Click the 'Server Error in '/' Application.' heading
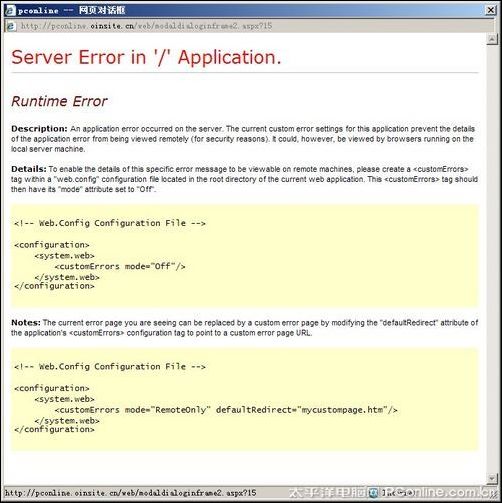Viewport: 502px width, 503px height. (x=146, y=57)
